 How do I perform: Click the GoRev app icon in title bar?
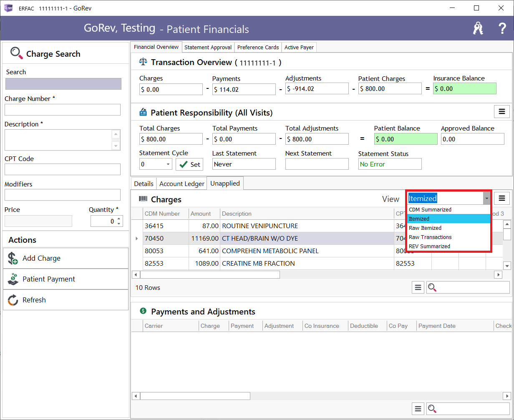pyautogui.click(x=8, y=8)
